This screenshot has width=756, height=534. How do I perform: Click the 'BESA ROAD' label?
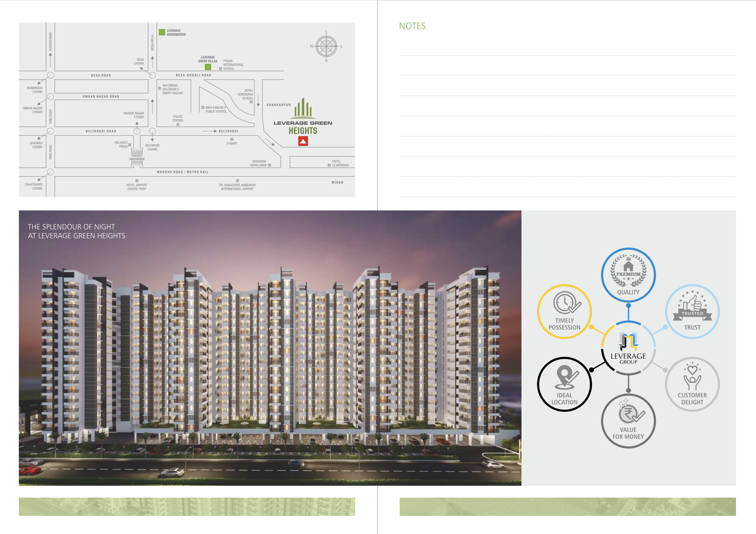click(x=101, y=75)
